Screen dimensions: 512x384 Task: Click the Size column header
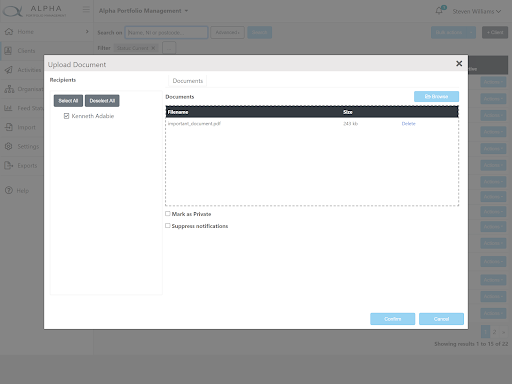(348, 112)
